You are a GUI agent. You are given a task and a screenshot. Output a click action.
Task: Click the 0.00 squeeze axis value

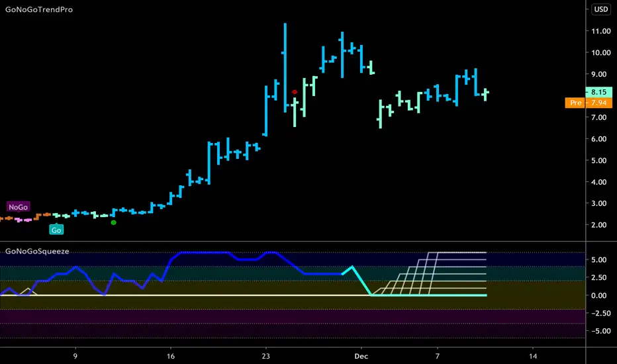point(599,296)
